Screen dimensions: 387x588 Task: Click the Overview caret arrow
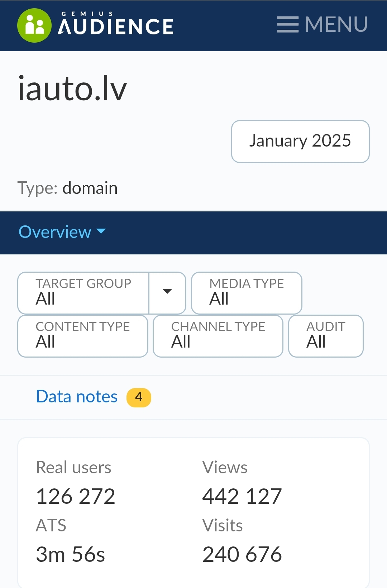point(101,231)
